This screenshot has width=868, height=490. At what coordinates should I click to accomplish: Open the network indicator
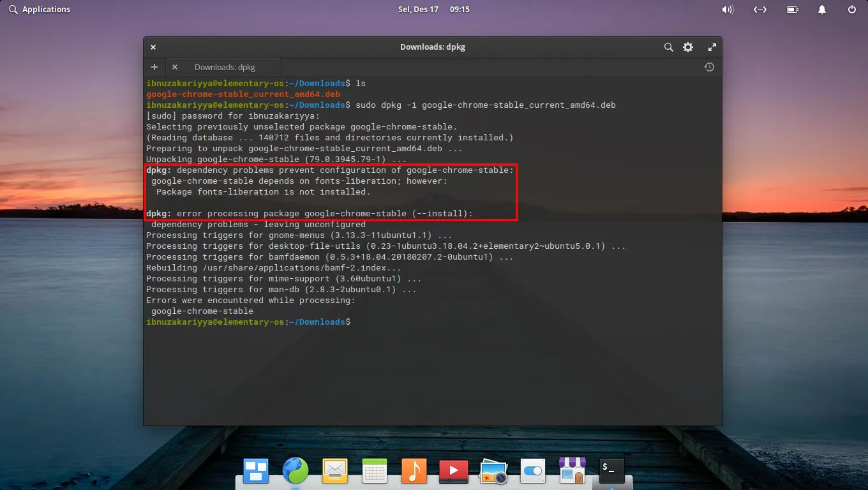(x=759, y=10)
